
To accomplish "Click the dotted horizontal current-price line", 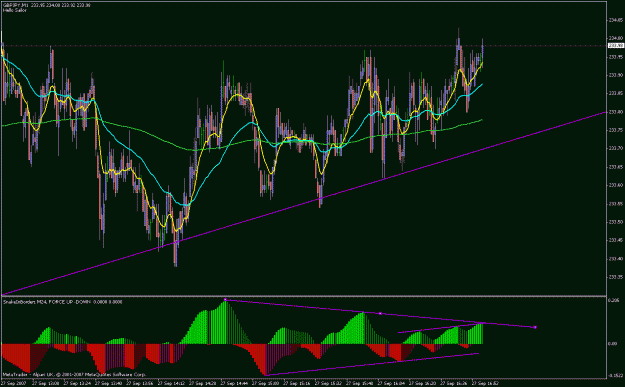I will click(x=303, y=45).
